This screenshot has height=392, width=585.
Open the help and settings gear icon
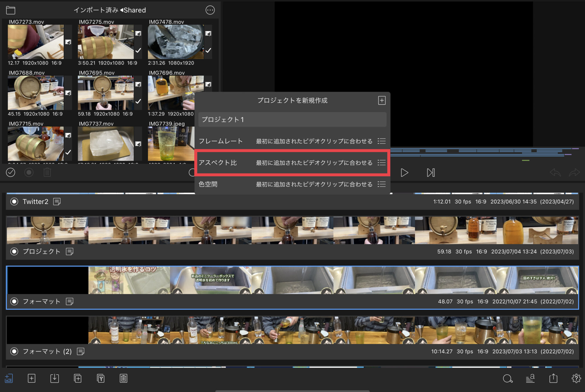point(576,378)
